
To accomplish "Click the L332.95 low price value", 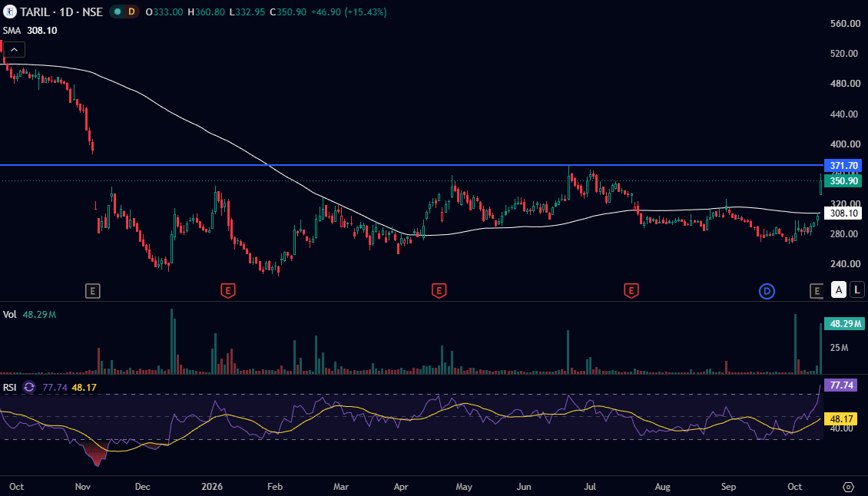I will (x=247, y=12).
